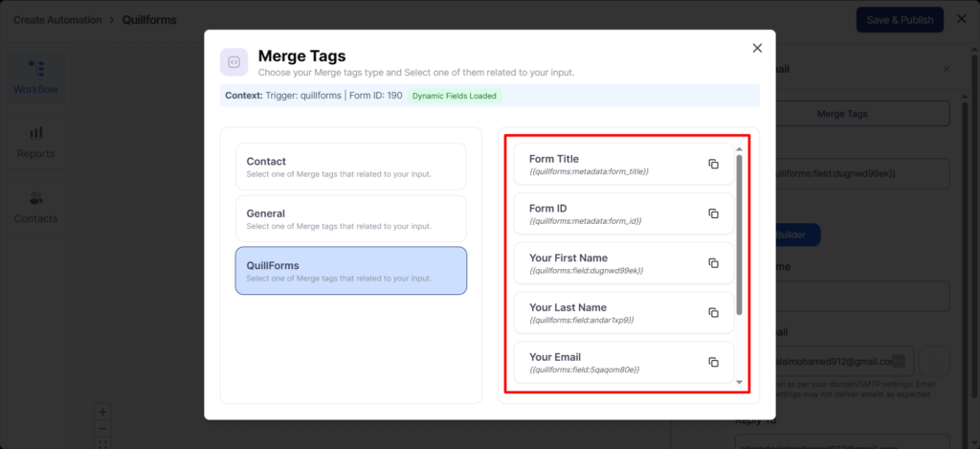980x449 pixels.
Task: Click the Merge Tags header icon
Action: tap(234, 62)
